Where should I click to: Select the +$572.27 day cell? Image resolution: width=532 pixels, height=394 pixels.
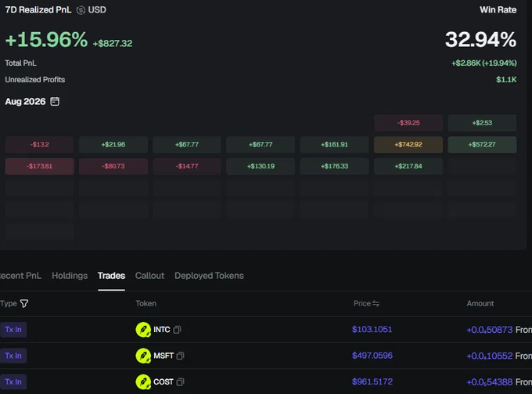tap(482, 145)
